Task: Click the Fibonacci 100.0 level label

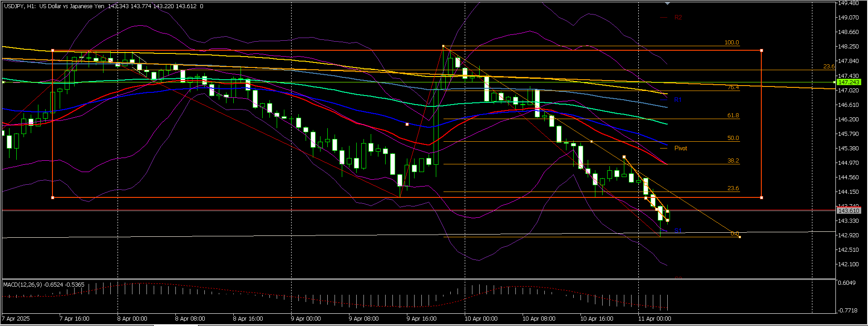Action: (731, 43)
